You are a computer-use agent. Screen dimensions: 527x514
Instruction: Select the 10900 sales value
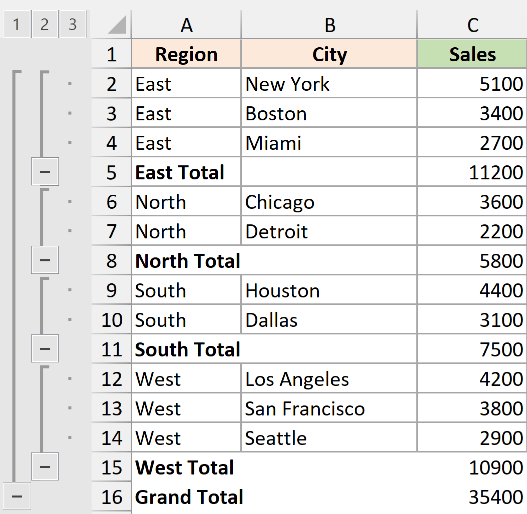(472, 467)
